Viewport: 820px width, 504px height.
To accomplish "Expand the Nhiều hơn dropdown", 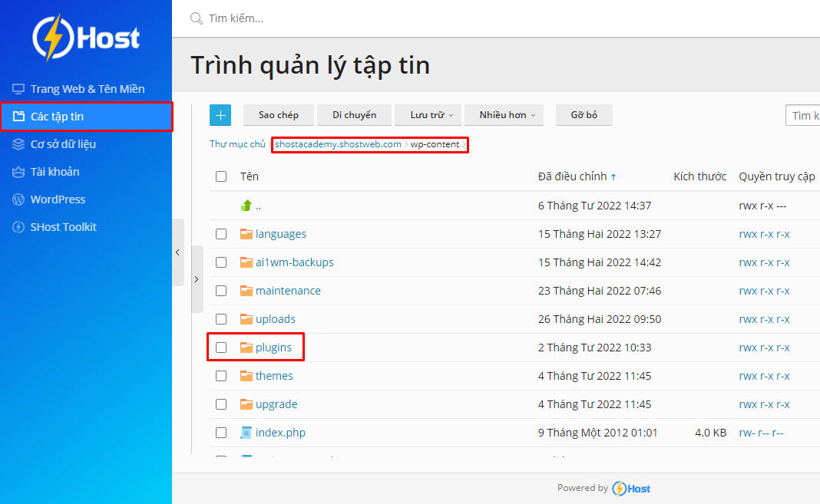I will [x=504, y=114].
